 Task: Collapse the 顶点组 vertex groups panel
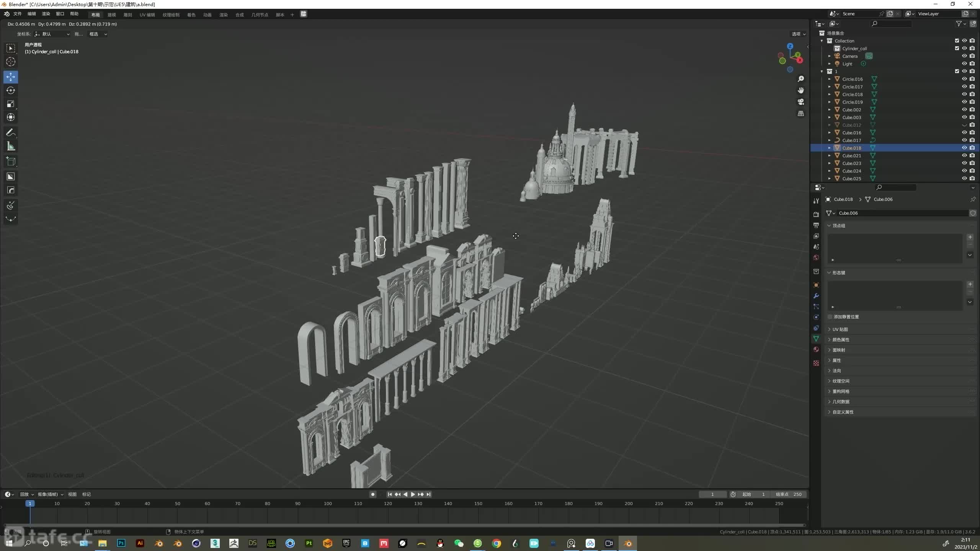click(839, 226)
